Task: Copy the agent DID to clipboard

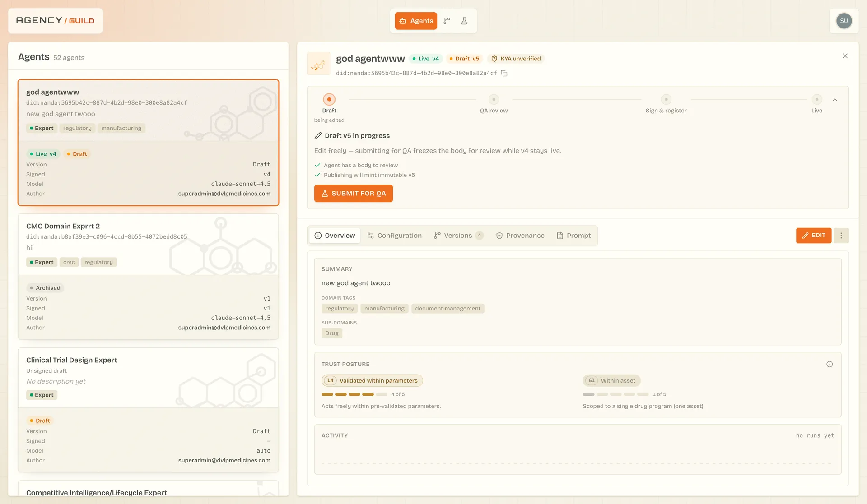Action: pyautogui.click(x=504, y=73)
